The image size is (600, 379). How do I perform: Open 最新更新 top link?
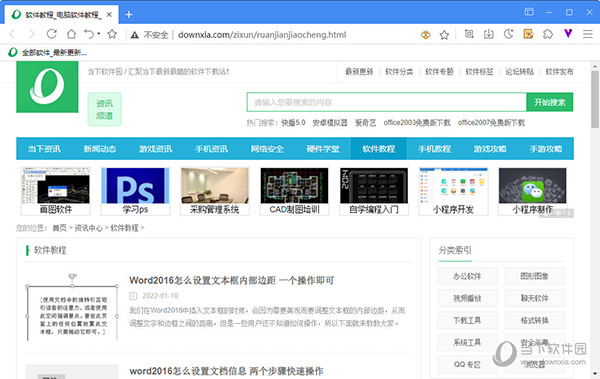(359, 72)
